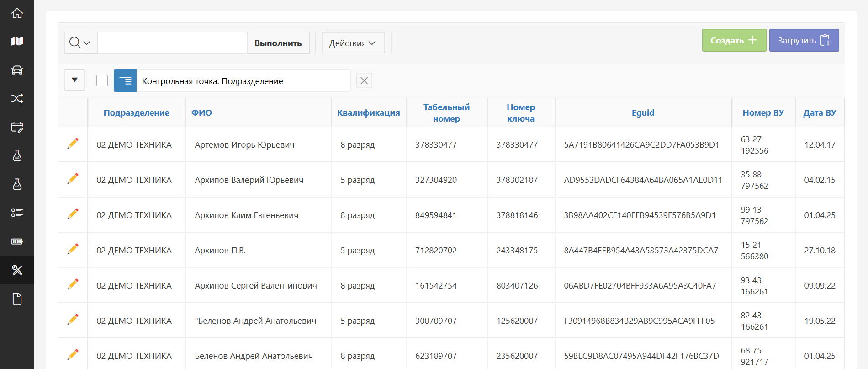Open the document icon in the sidebar
This screenshot has height=369, width=868.
pyautogui.click(x=17, y=299)
